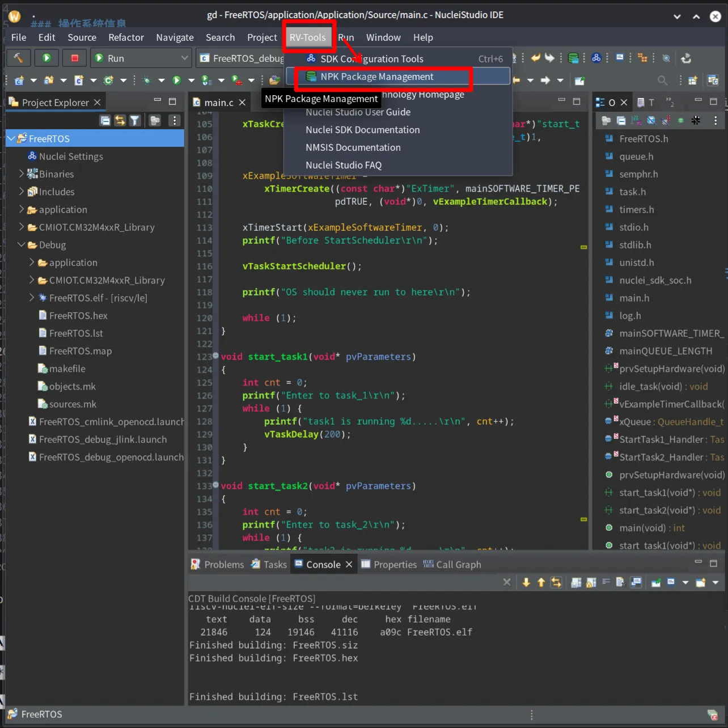
Task: Collapse the Debug folder in project tree
Action: point(22,244)
